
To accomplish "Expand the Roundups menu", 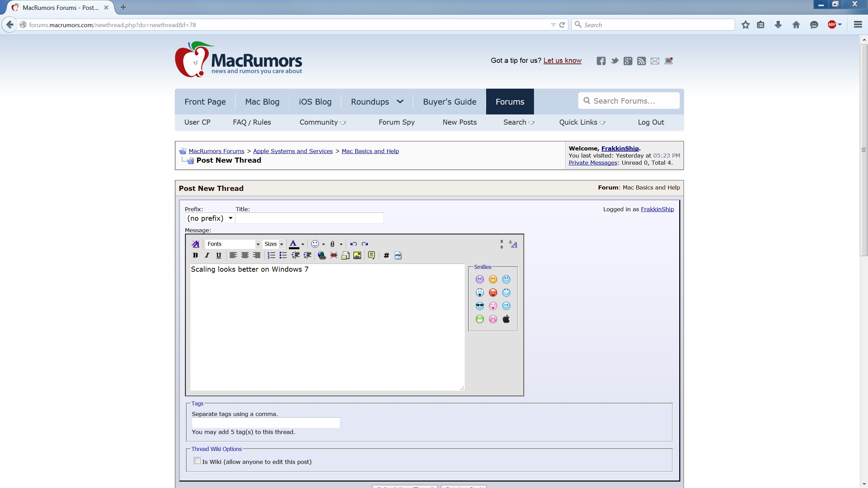I will [x=377, y=102].
